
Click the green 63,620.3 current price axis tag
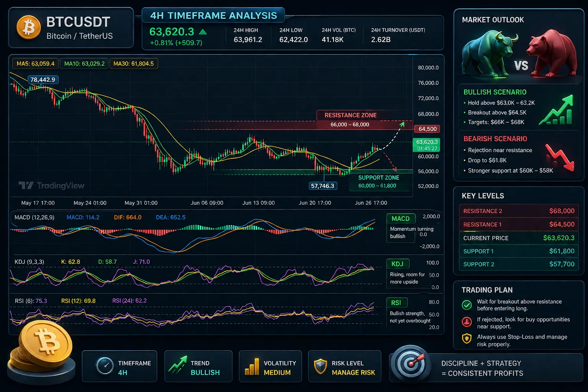pos(427,145)
